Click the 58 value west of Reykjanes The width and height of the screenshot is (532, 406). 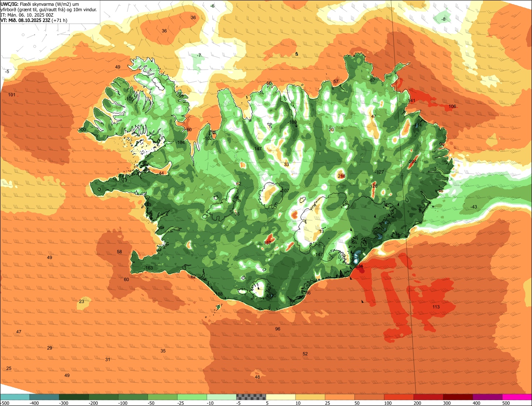119,252
